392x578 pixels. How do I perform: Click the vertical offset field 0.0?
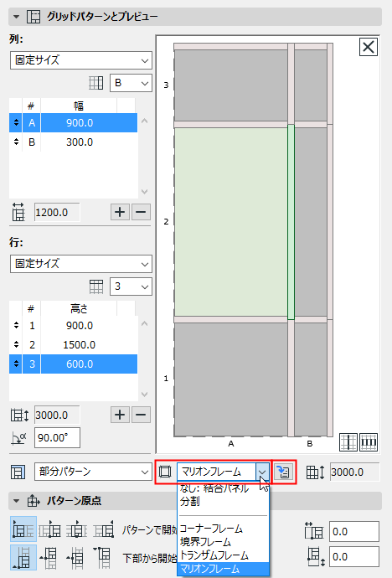point(354,556)
